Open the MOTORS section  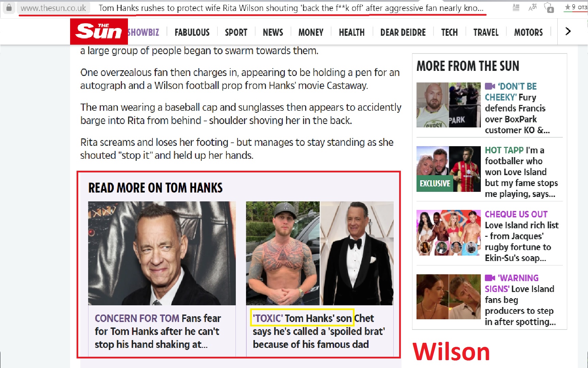point(528,32)
